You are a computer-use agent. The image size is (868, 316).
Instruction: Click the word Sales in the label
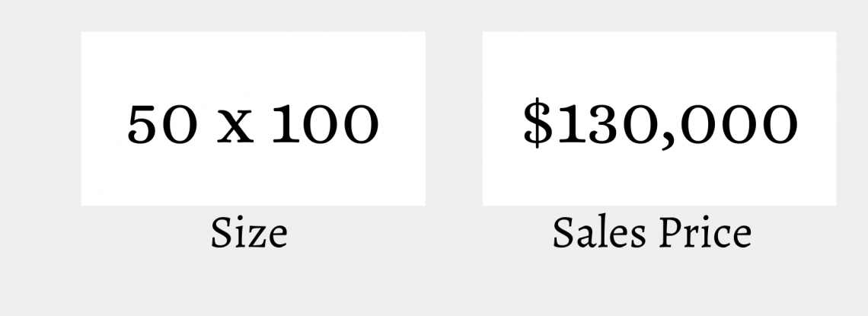[599, 233]
